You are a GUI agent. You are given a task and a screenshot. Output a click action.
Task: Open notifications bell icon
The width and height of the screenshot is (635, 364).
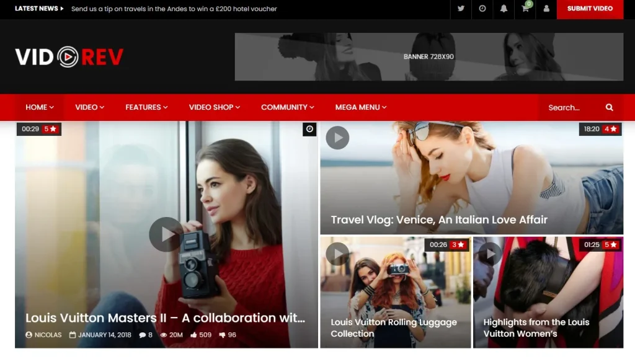pos(504,9)
